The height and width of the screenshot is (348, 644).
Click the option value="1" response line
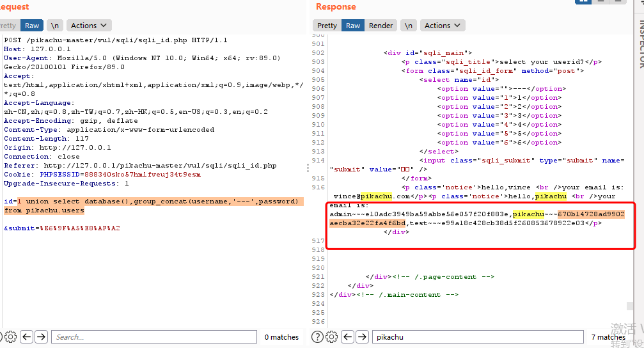(499, 98)
